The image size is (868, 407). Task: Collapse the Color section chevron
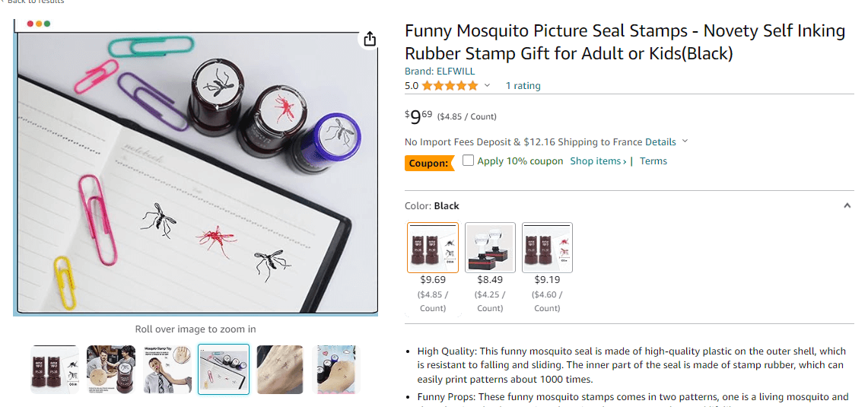click(x=847, y=205)
